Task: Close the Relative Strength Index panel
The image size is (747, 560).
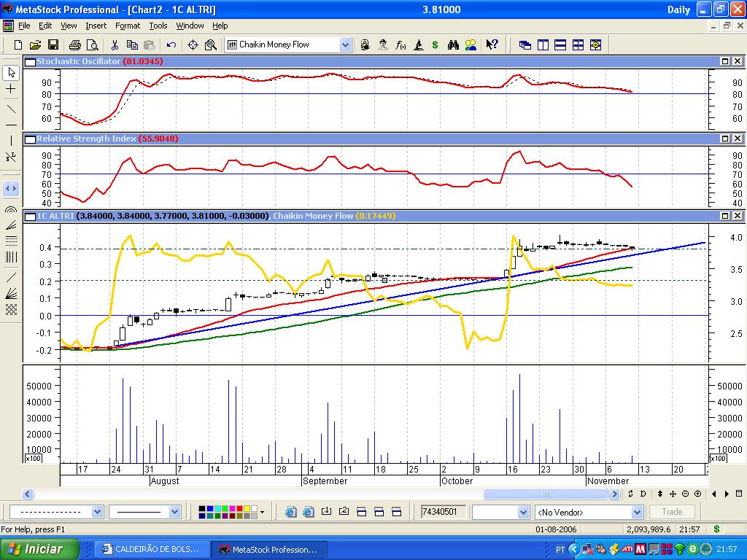Action: click(737, 138)
